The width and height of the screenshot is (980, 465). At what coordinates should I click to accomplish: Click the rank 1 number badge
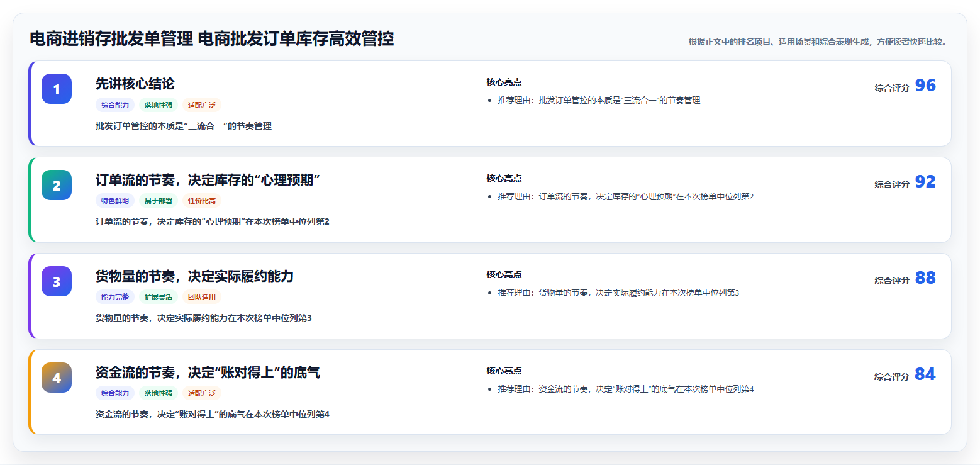click(x=57, y=89)
